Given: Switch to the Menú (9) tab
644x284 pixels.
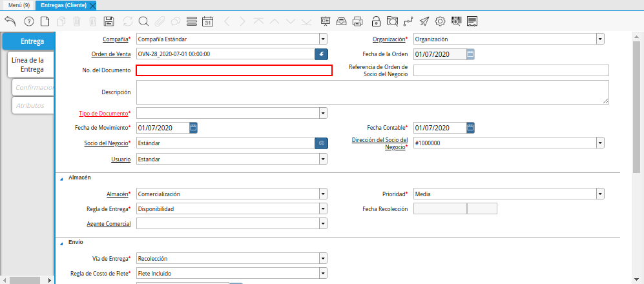Looking at the screenshot, I should [x=19, y=5].
